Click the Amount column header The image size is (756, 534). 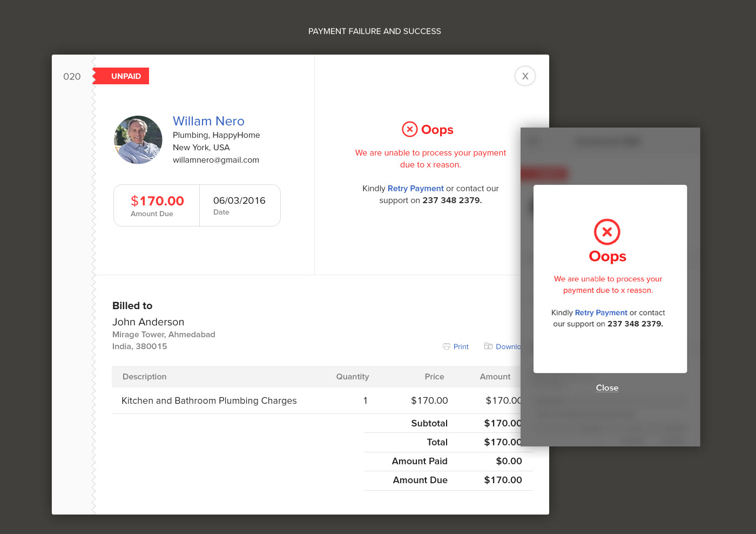[495, 377]
